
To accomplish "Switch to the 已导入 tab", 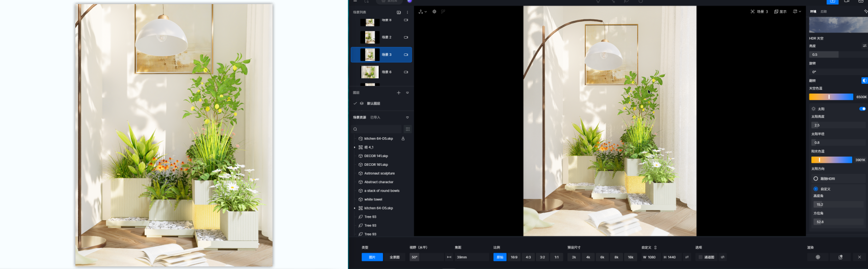I will tap(375, 117).
